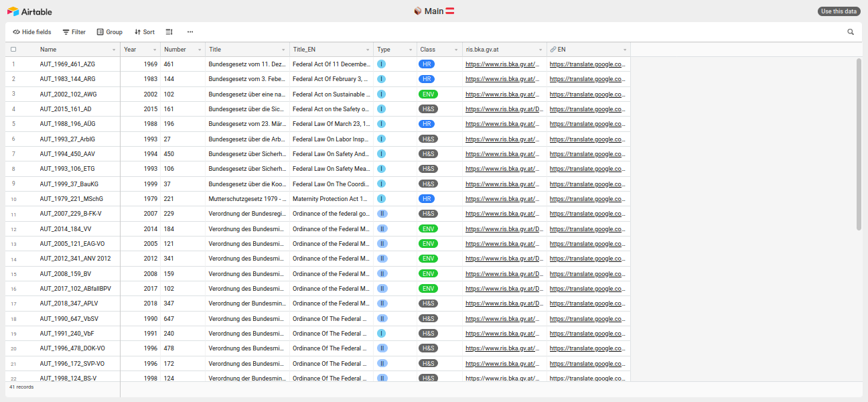Click type I badge in AUT_1983_144_ARG row
Image resolution: width=868 pixels, height=402 pixels.
tap(381, 79)
